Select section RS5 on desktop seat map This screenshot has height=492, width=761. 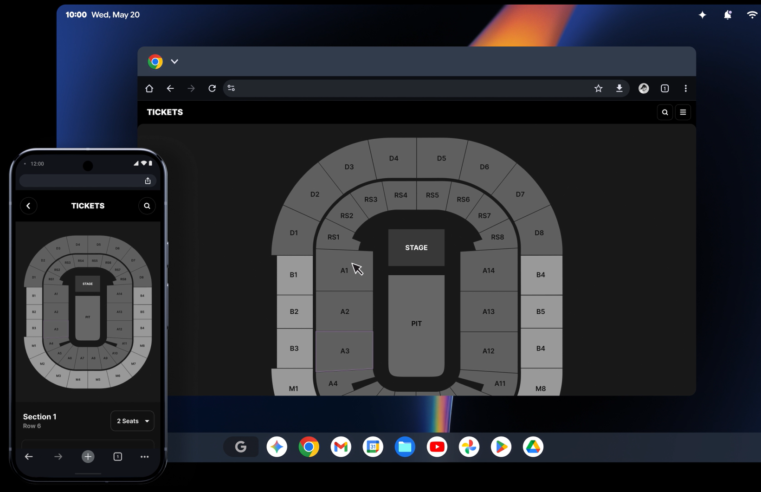[432, 195]
